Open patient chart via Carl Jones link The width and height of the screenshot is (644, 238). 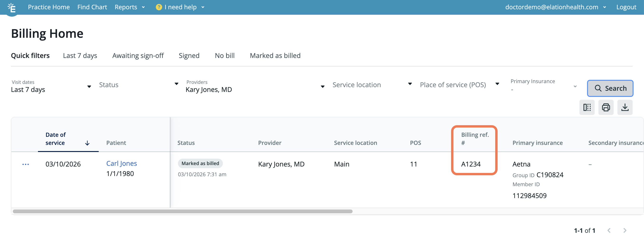[121, 163]
